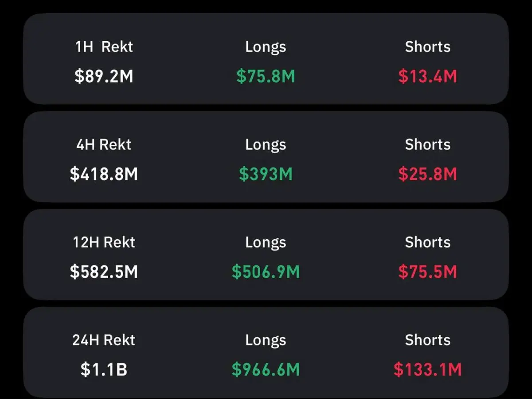
Task: Click the Shorts header in 24H card
Action: coord(427,340)
